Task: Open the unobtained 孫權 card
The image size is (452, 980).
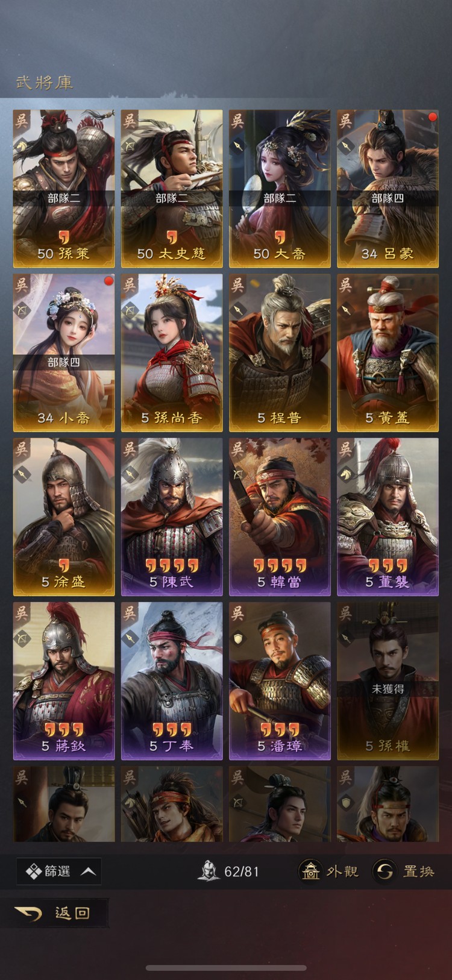Action: pos(388,681)
